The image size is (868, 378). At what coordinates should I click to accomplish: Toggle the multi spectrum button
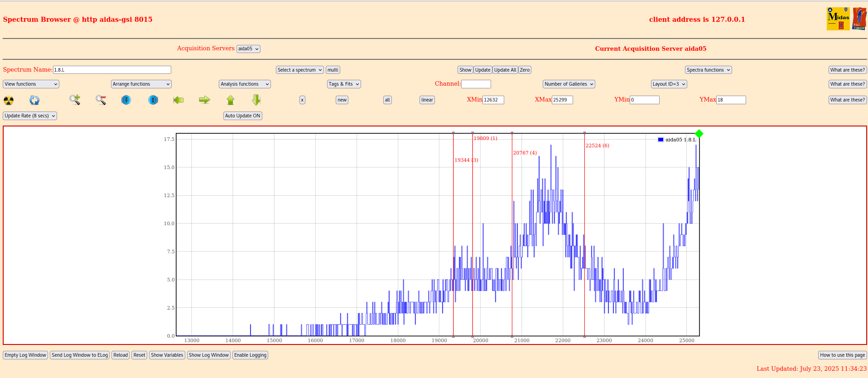pyautogui.click(x=333, y=70)
